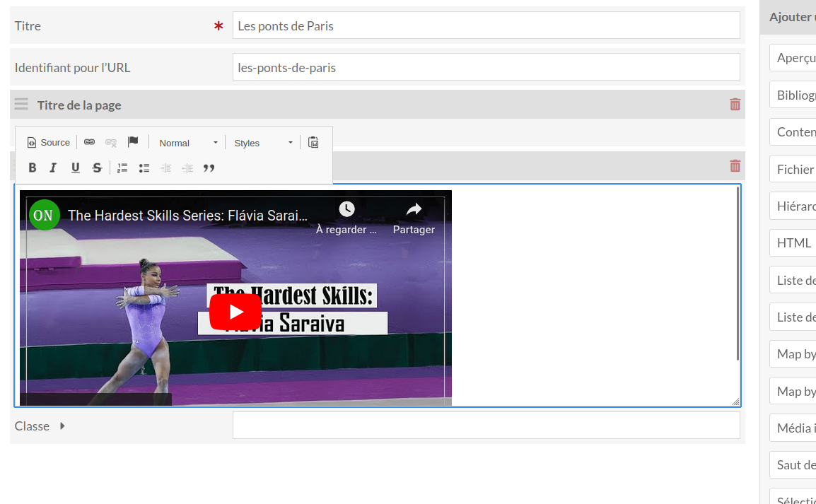
Task: Add a Saut de block
Action: [793, 465]
